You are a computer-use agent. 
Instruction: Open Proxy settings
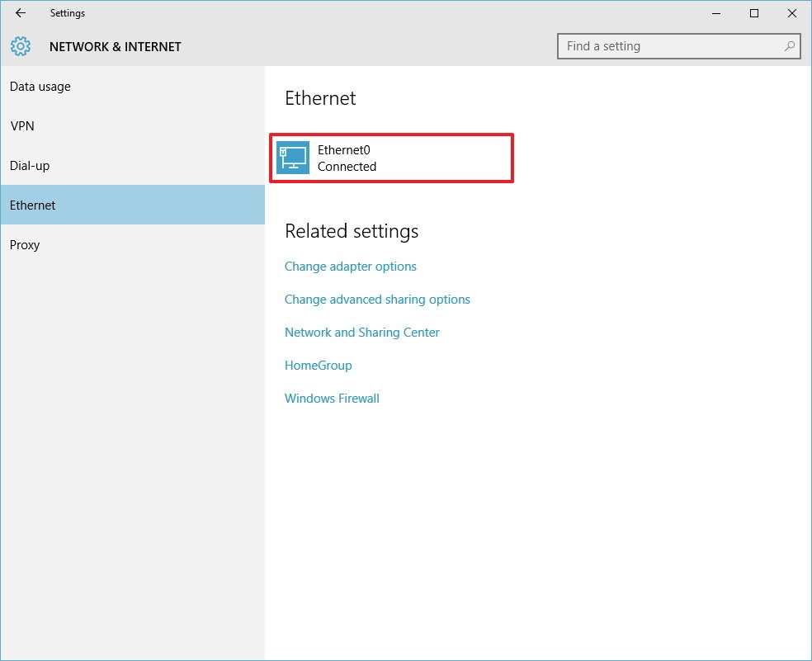(25, 244)
